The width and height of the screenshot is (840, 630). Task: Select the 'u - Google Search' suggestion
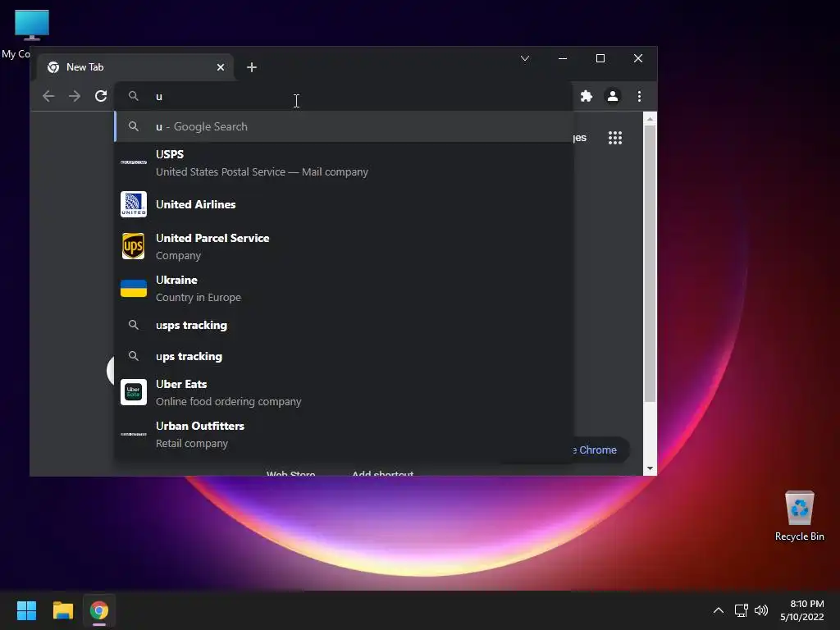(x=344, y=126)
